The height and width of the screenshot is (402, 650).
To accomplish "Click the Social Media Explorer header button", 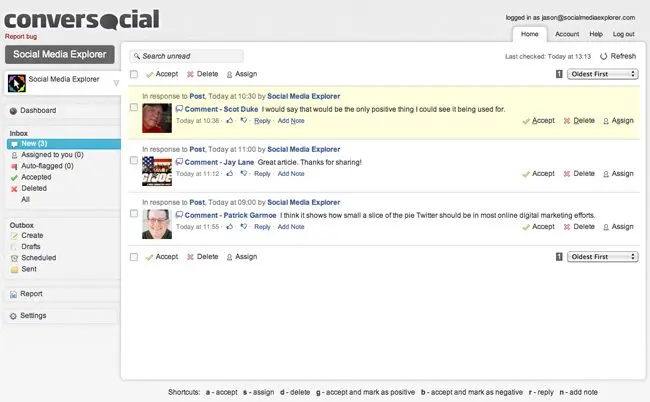I will 60,54.
